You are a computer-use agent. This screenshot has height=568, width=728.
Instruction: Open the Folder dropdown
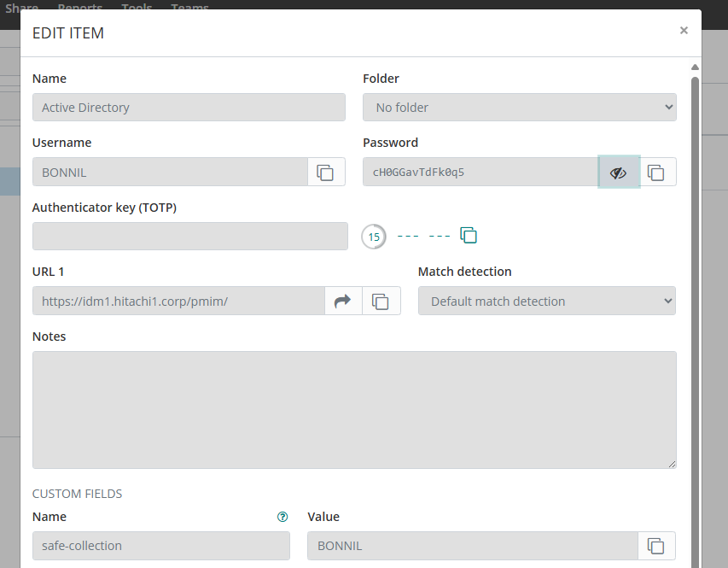point(519,108)
